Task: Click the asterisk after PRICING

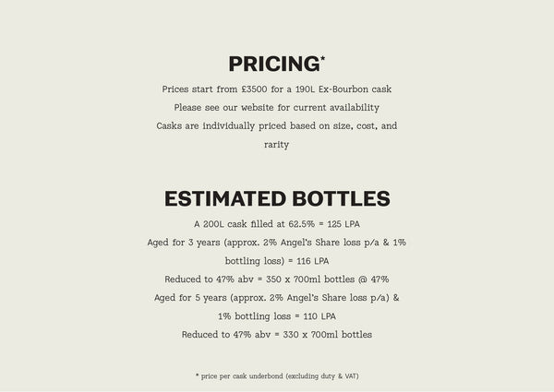Action: (x=322, y=59)
